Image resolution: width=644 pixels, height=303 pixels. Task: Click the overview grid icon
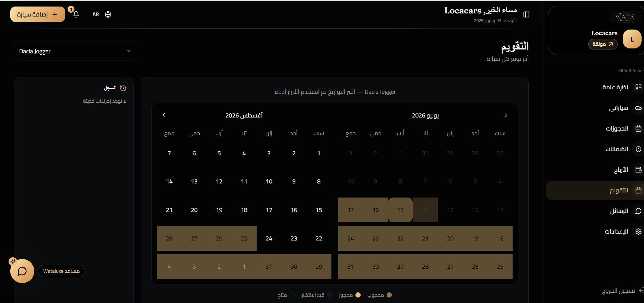click(638, 87)
